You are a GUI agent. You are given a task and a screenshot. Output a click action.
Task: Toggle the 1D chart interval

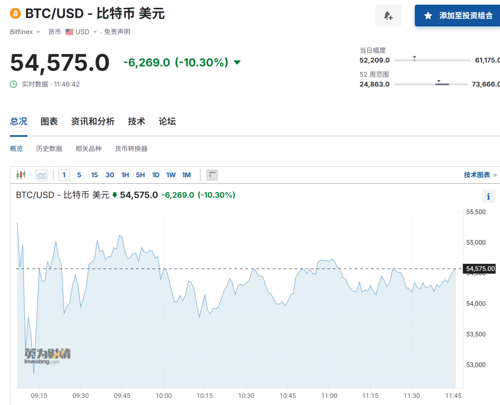pyautogui.click(x=156, y=175)
